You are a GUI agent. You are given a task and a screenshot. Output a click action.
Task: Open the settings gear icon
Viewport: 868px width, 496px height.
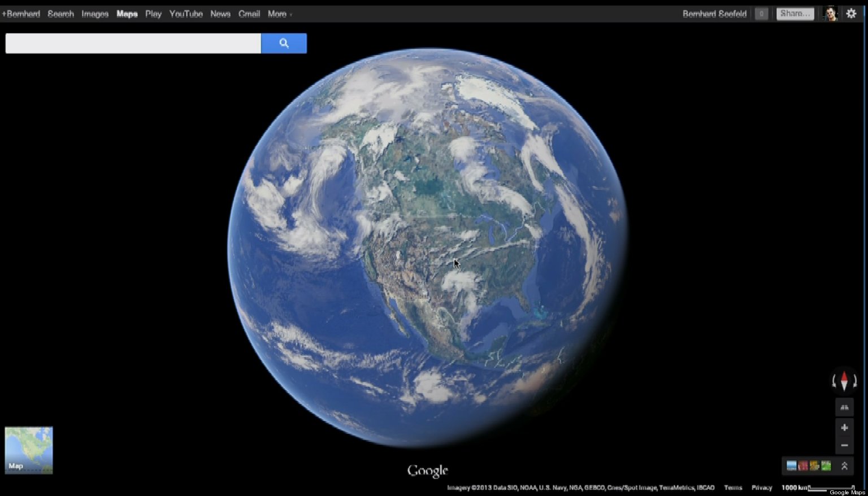[x=851, y=14]
